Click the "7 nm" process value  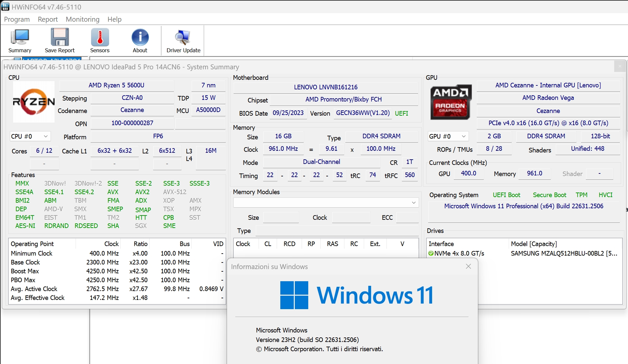pos(208,85)
